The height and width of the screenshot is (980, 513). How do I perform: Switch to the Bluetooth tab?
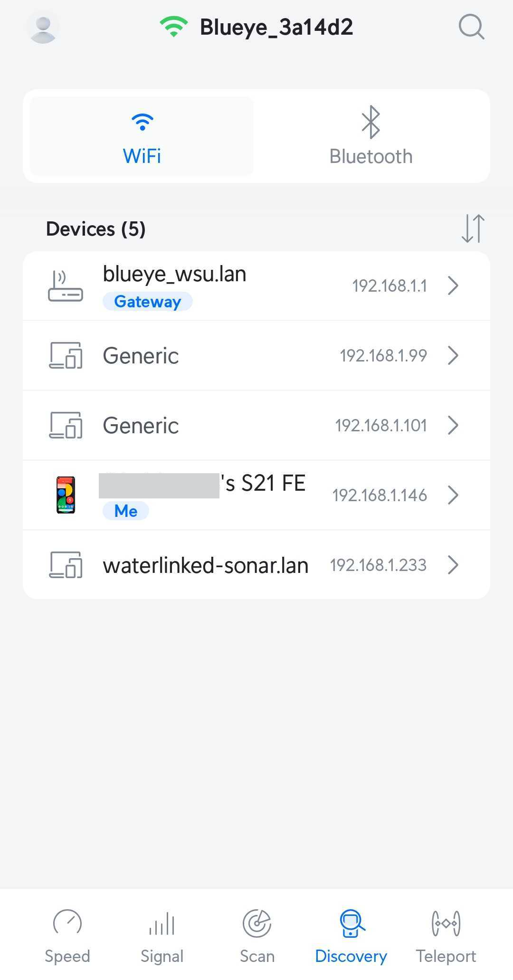(x=371, y=136)
